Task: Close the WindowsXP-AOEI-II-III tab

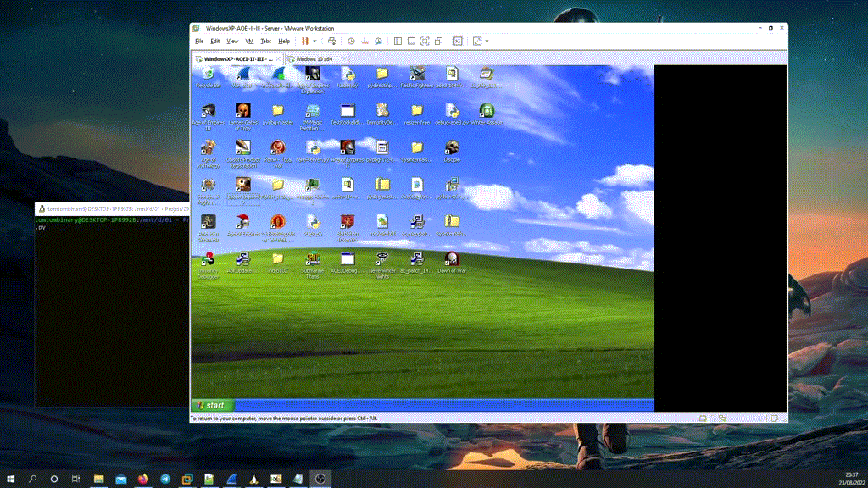Action: click(278, 58)
